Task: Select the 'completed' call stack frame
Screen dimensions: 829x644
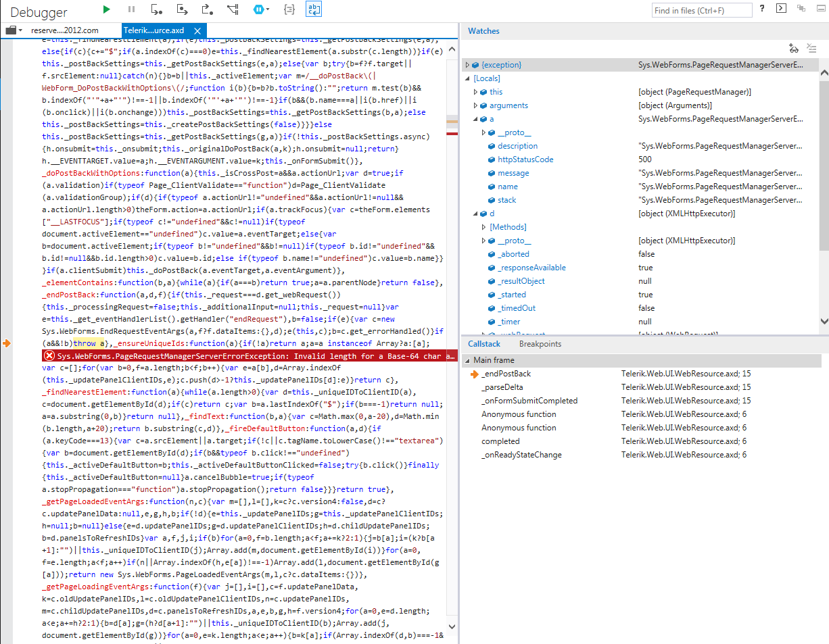Action: tap(640, 441)
